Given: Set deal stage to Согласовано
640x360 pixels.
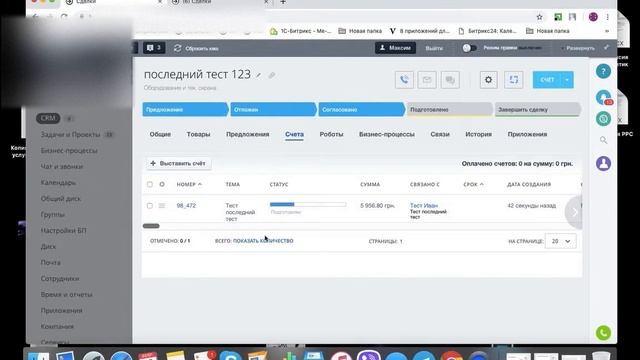Looking at the screenshot, I should [361, 109].
